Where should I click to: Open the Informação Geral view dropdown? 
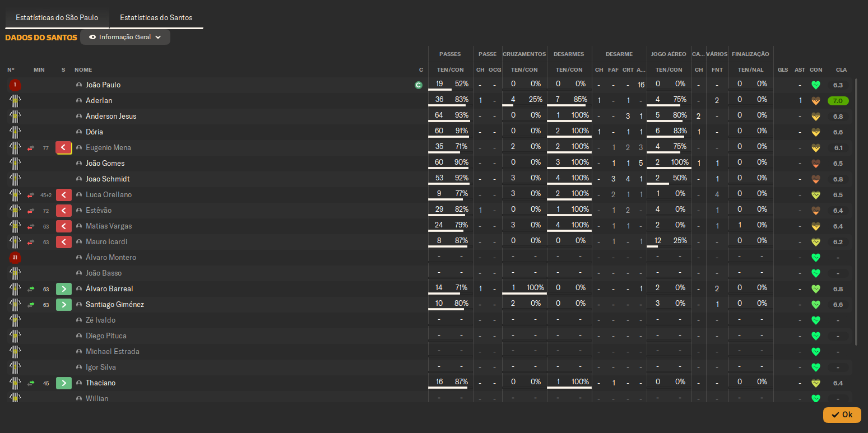pyautogui.click(x=125, y=37)
